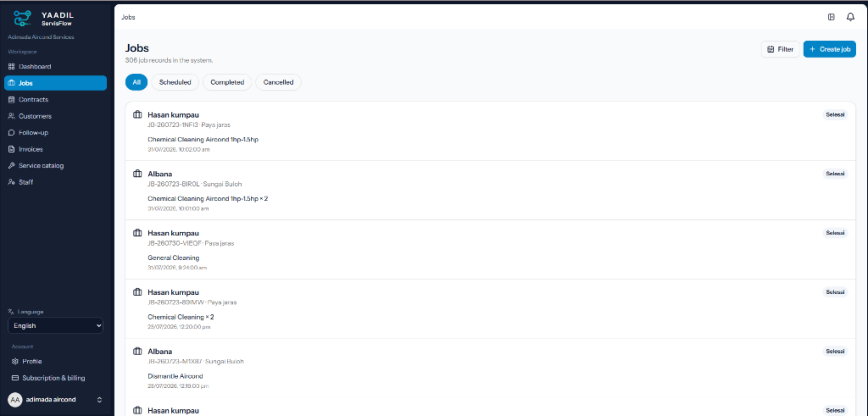Click 'Albana' name above the Dismantle Aircond job
This screenshot has width=868, height=416.
coord(160,352)
